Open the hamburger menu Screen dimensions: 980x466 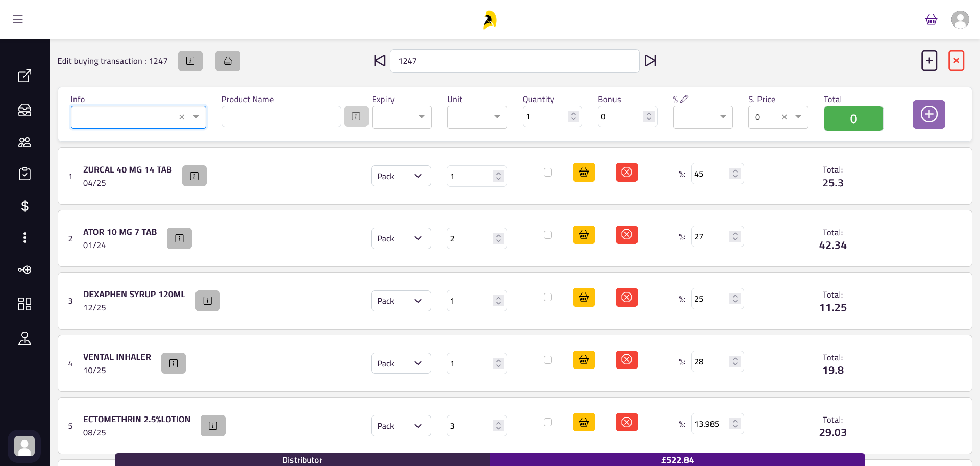point(18,19)
